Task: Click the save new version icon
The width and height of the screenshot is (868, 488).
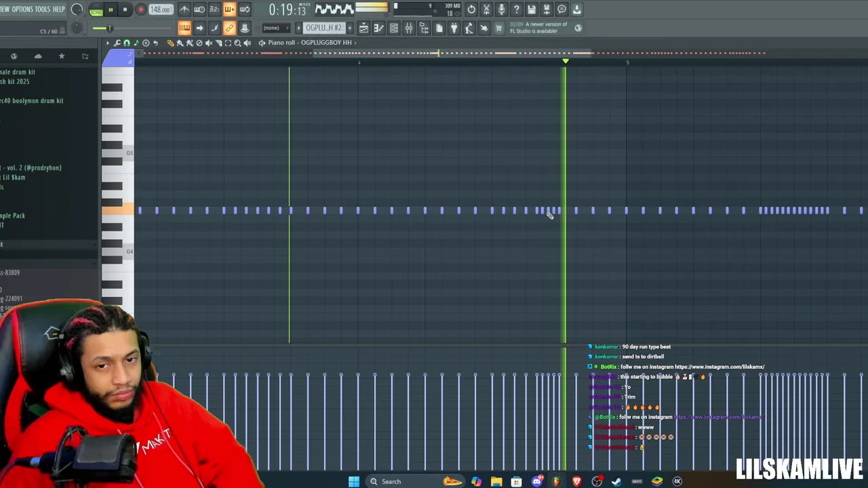Action: 547,9
